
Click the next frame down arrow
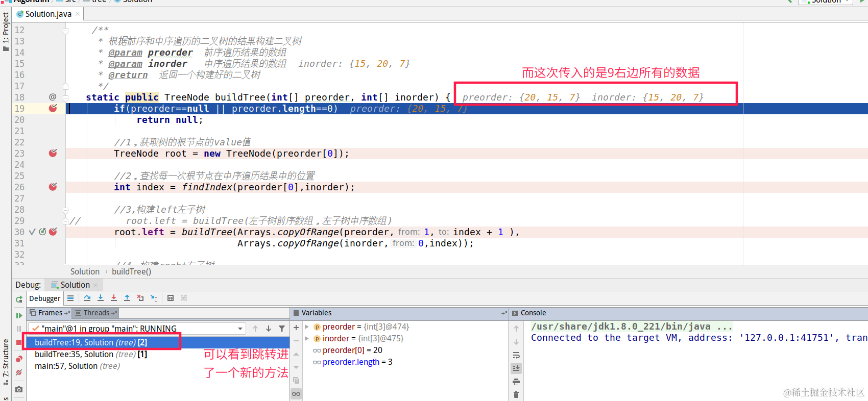click(269, 329)
